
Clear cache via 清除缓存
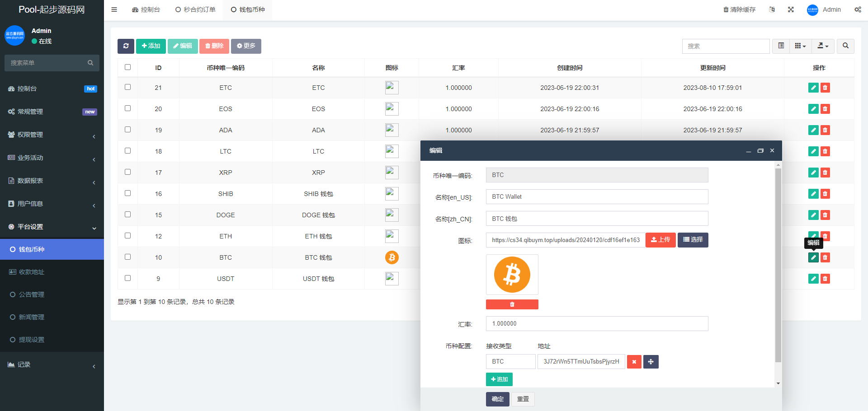739,9
